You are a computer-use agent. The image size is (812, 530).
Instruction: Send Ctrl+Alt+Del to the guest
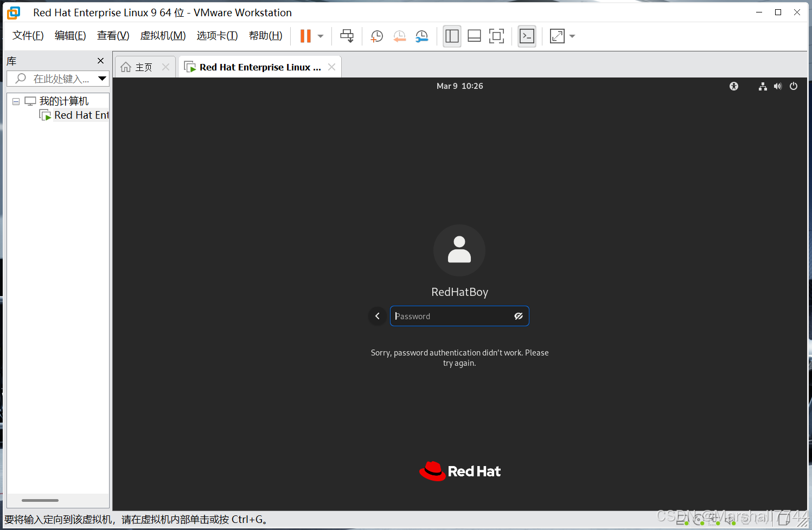point(347,36)
